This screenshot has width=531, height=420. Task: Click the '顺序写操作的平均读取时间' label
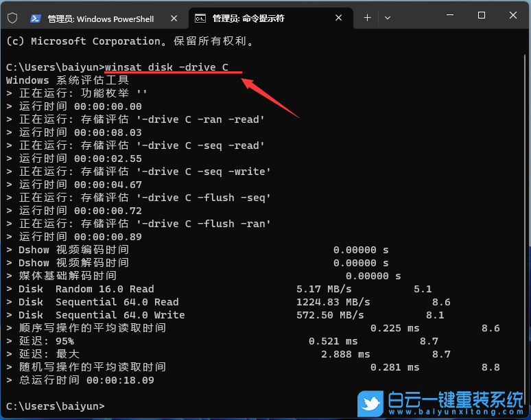point(92,328)
